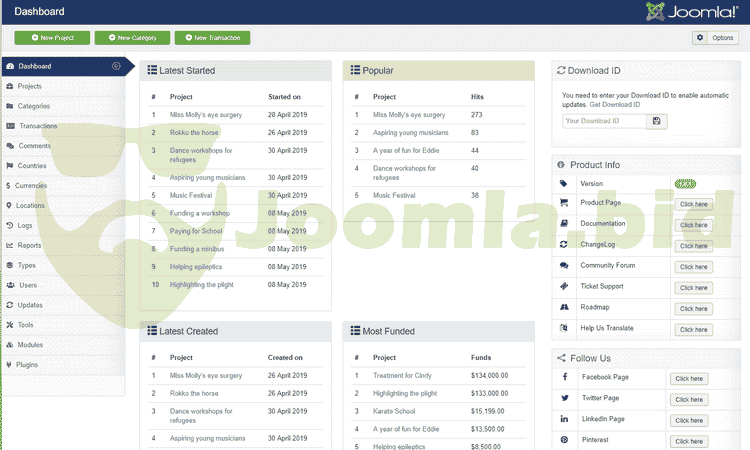750x450 pixels.
Task: Click the circular icon on the Dashboard sidebar tab
Action: pyautogui.click(x=116, y=66)
